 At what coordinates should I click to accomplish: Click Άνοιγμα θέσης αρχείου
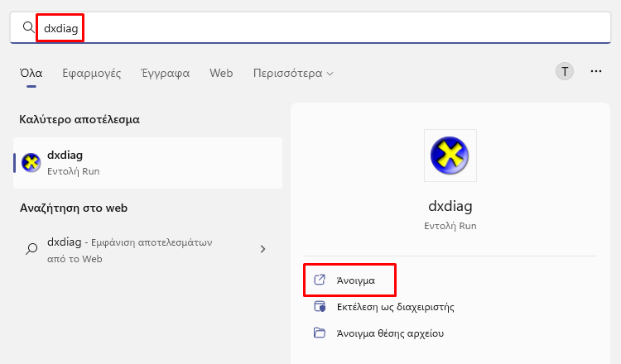390,333
